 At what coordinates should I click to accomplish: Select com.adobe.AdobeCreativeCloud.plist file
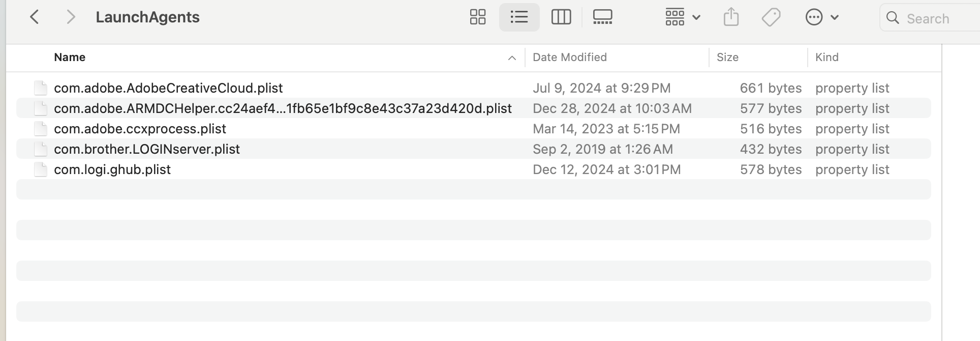tap(168, 88)
